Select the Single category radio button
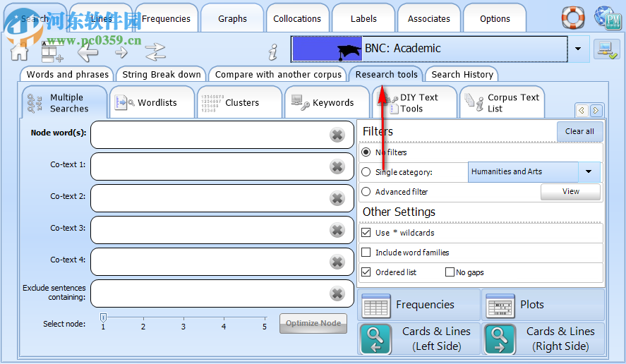Screen dimensions: 626x364 tap(366, 172)
